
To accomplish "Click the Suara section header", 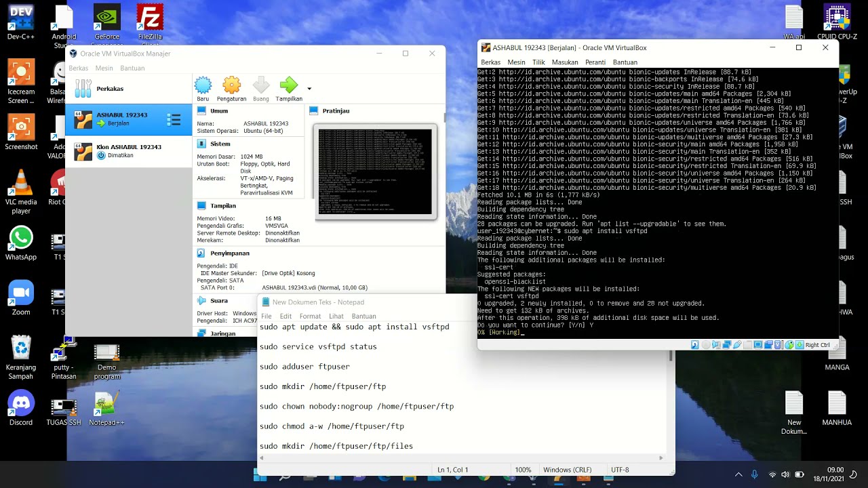I will point(219,300).
